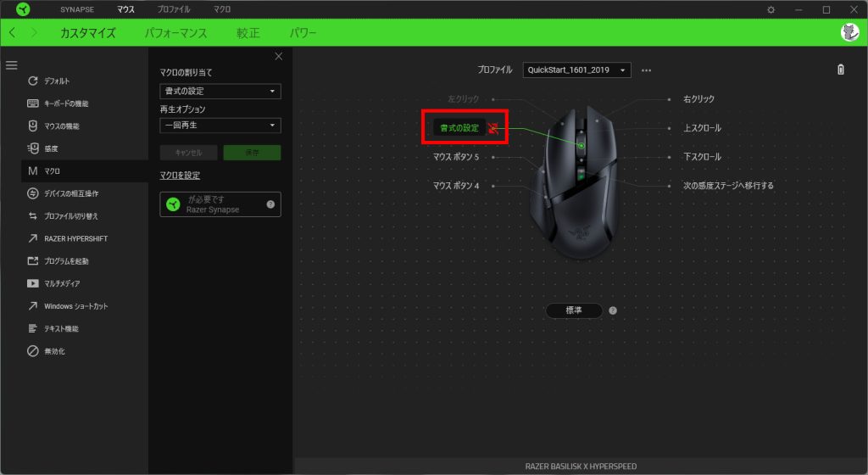Open 較正 tab

click(248, 33)
